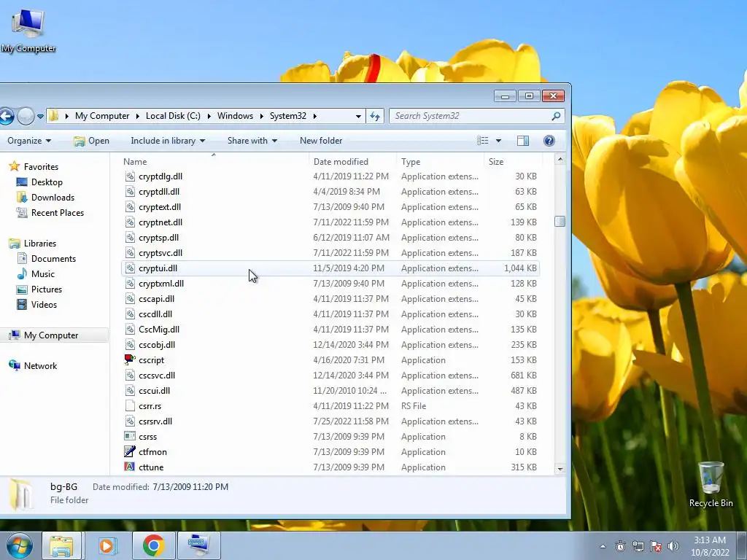Screen dimensions: 747x560
Task: Open the Include in library dropdown
Action: point(168,141)
